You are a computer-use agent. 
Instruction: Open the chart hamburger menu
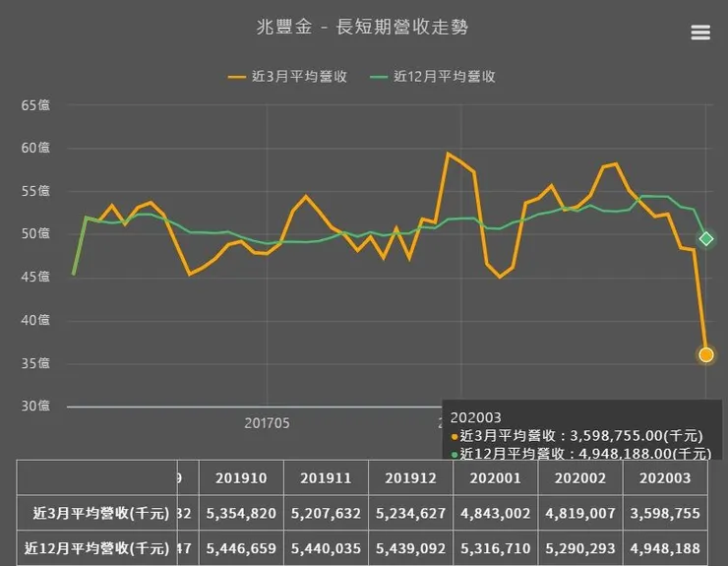700,32
